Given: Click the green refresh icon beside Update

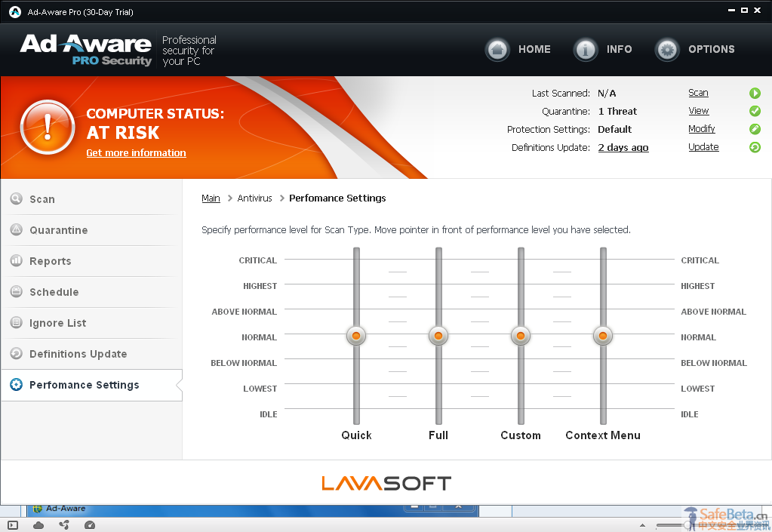Looking at the screenshot, I should click(x=755, y=147).
